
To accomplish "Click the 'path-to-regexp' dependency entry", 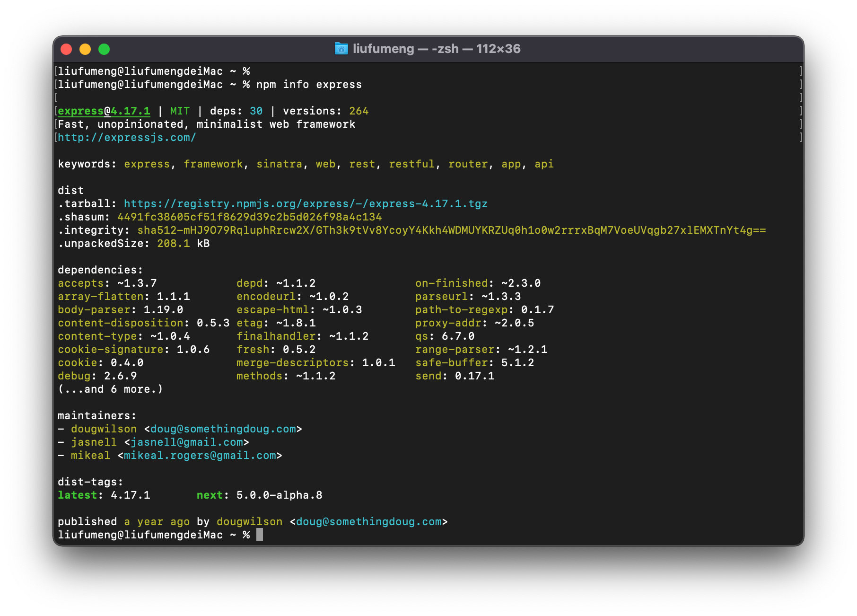I will click(x=484, y=310).
